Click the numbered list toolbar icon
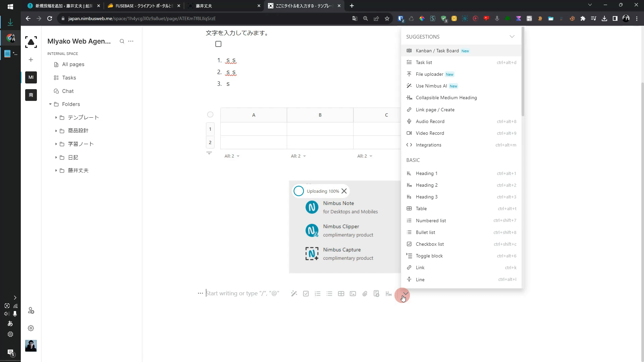 (318, 294)
